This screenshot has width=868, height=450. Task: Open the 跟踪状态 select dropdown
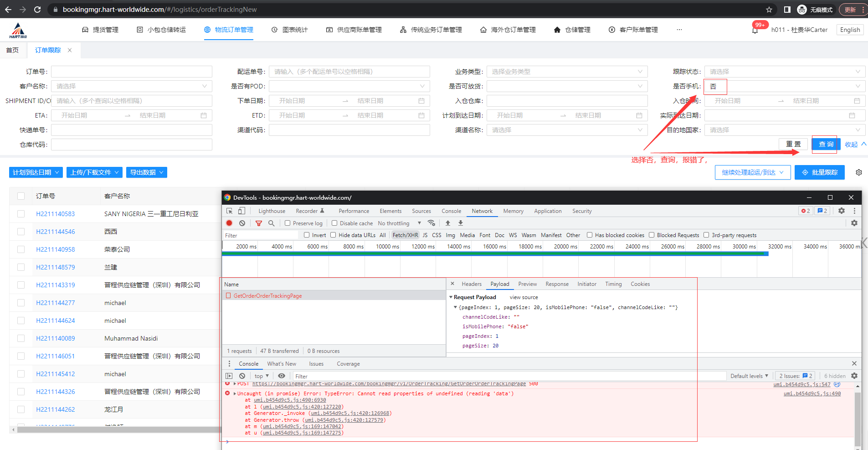pyautogui.click(x=785, y=72)
